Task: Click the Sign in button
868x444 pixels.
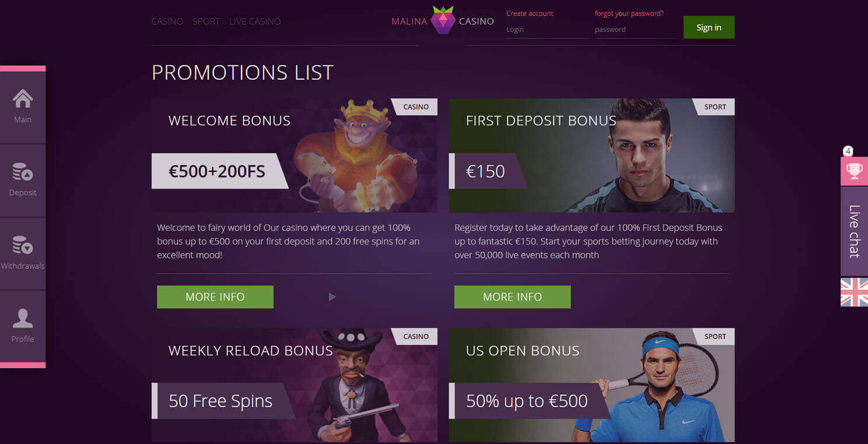Action: (x=709, y=27)
